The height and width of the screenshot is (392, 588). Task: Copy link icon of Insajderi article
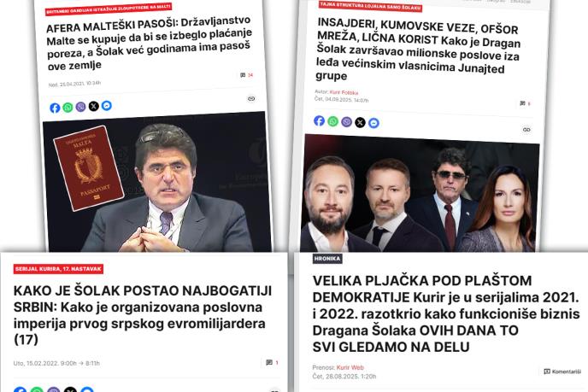point(526,130)
